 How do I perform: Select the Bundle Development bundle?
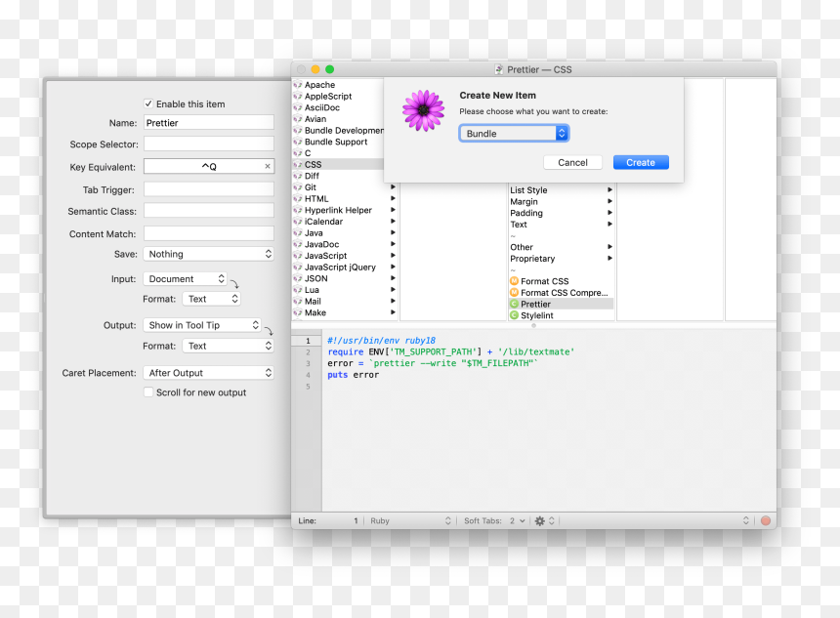click(344, 131)
